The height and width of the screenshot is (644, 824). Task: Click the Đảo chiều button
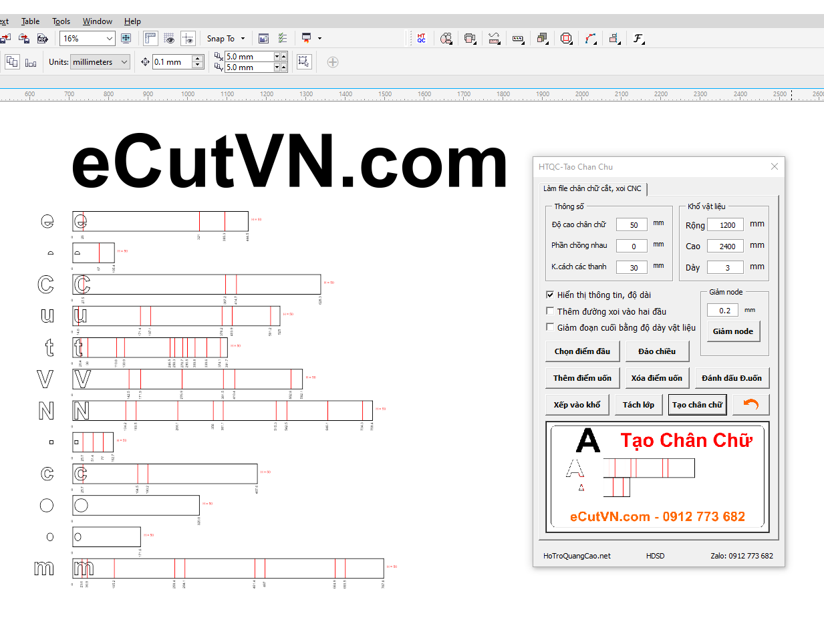657,351
